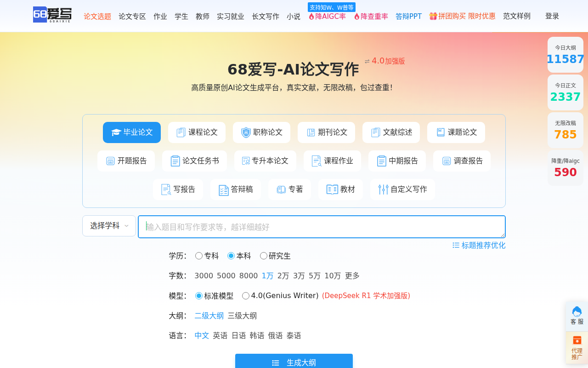Click the 调查报告 icon
Viewport: 588px width, 368px height.
447,161
